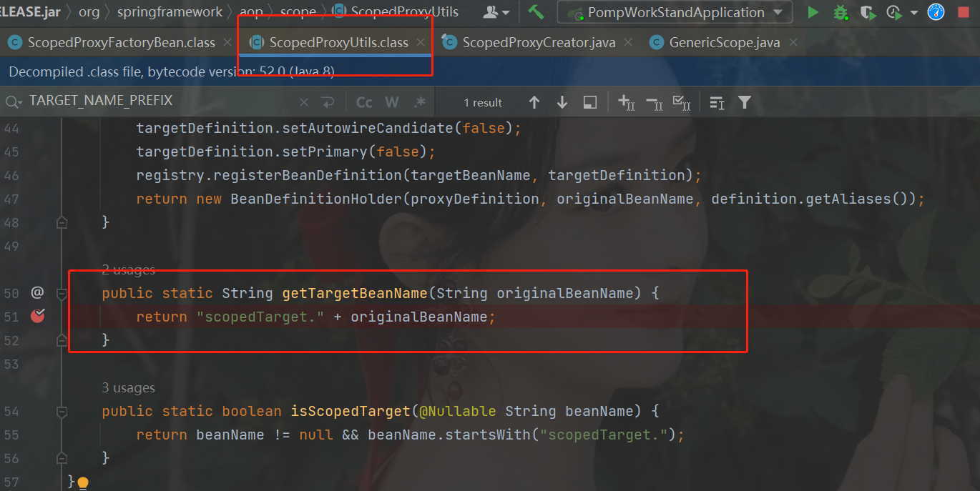Click the fold end marker on line 52
Viewport: 980px width, 491px height.
[62, 341]
